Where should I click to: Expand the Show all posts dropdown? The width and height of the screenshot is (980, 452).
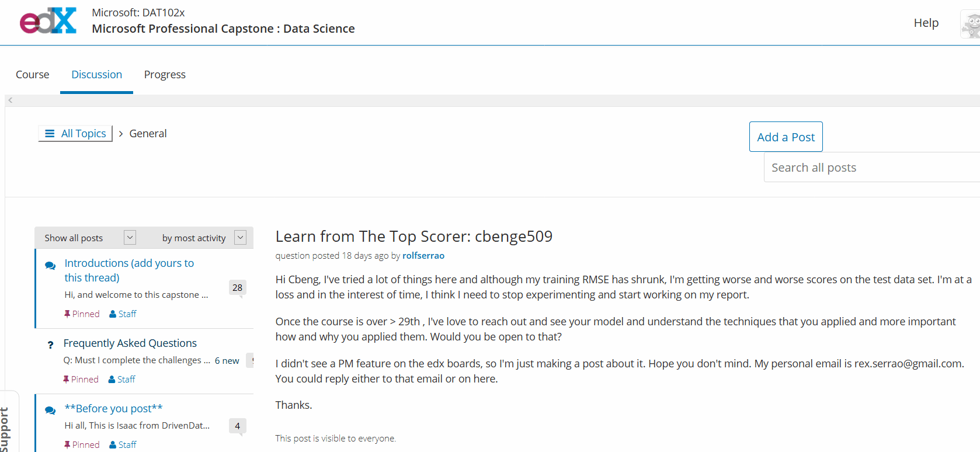point(130,237)
